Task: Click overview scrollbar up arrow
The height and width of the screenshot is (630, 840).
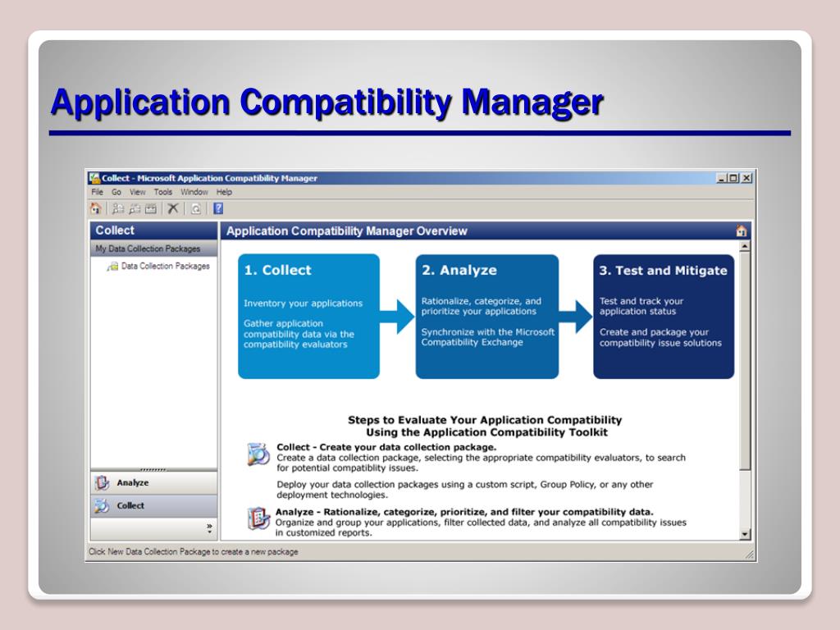Action: 745,246
